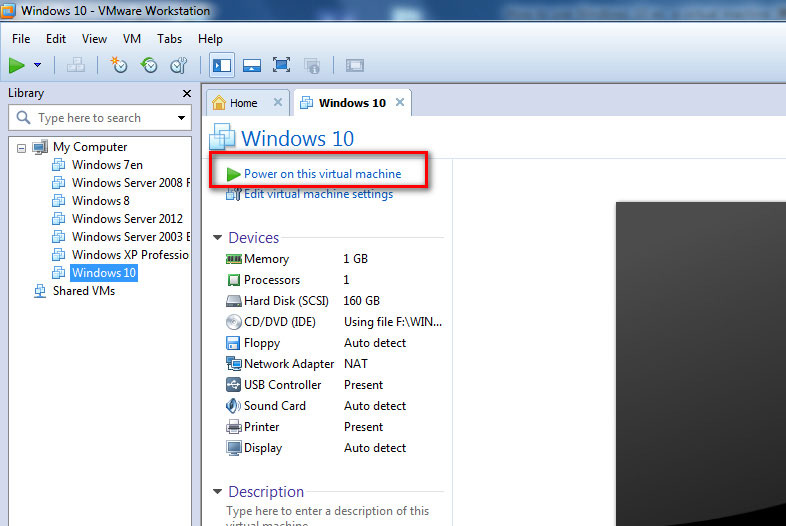
Task: Select Windows XP Professional virtual machine
Action: point(130,255)
